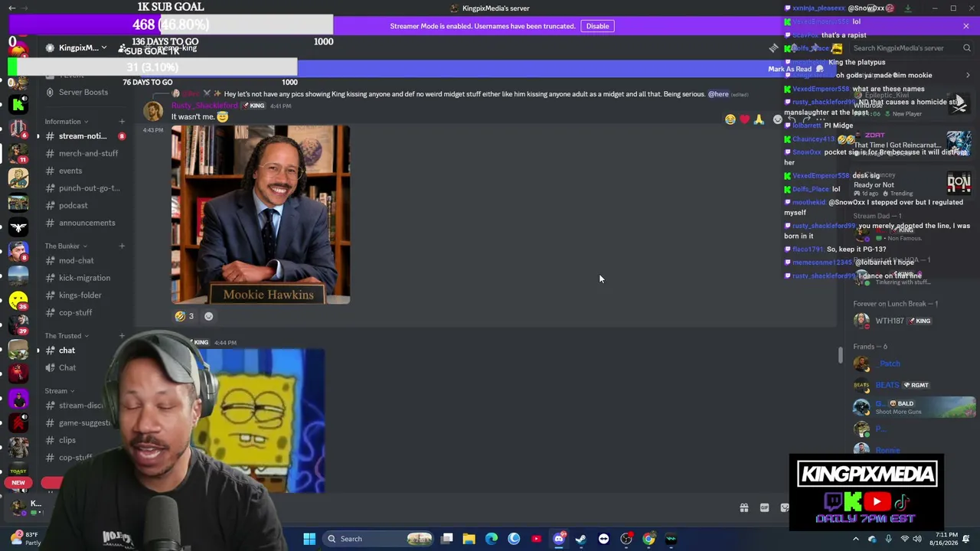Open the green K server icon
This screenshot has width=980, height=551.
coord(18,106)
